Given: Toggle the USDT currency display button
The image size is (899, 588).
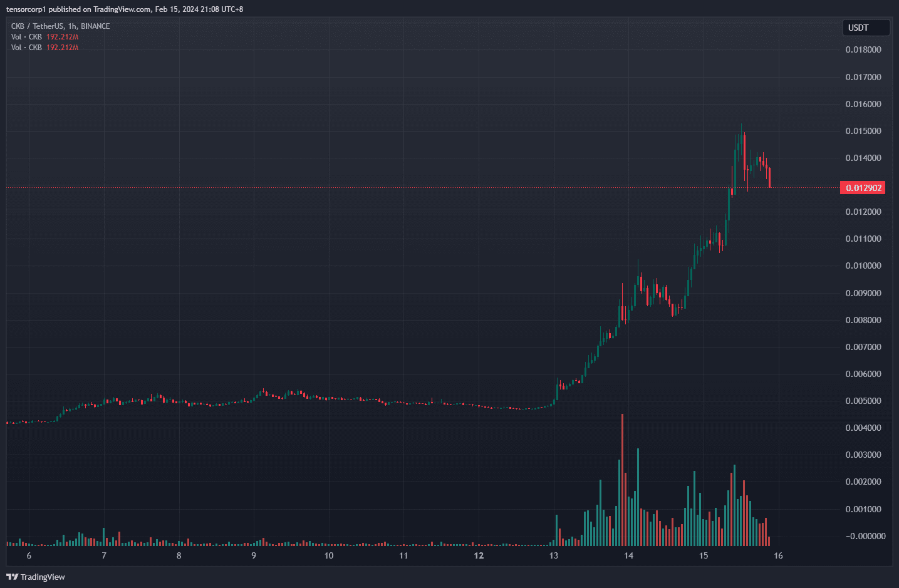Looking at the screenshot, I should (866, 28).
